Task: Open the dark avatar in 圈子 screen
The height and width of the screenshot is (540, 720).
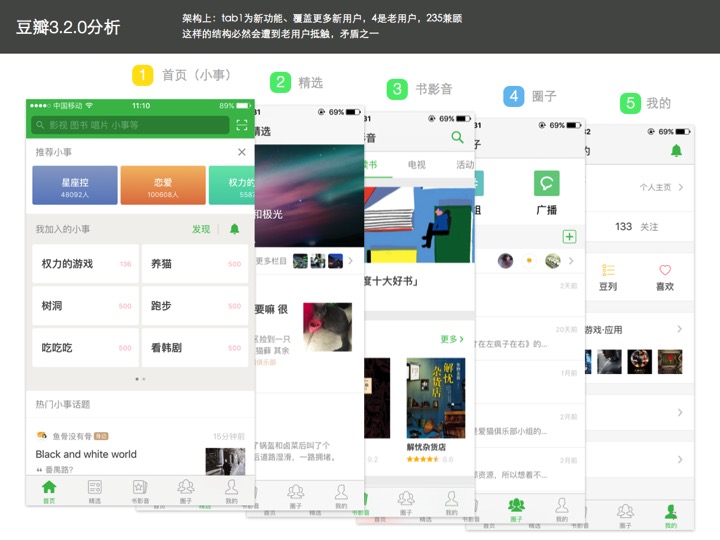Action: [x=505, y=261]
